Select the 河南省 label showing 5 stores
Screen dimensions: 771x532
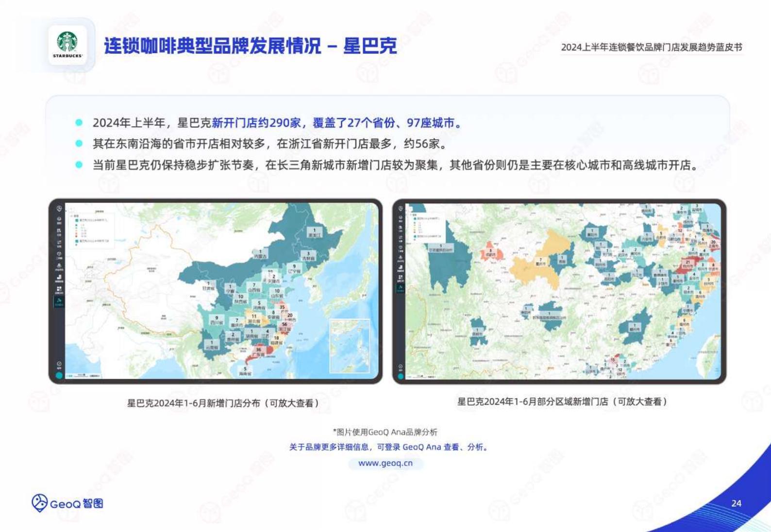(x=259, y=305)
